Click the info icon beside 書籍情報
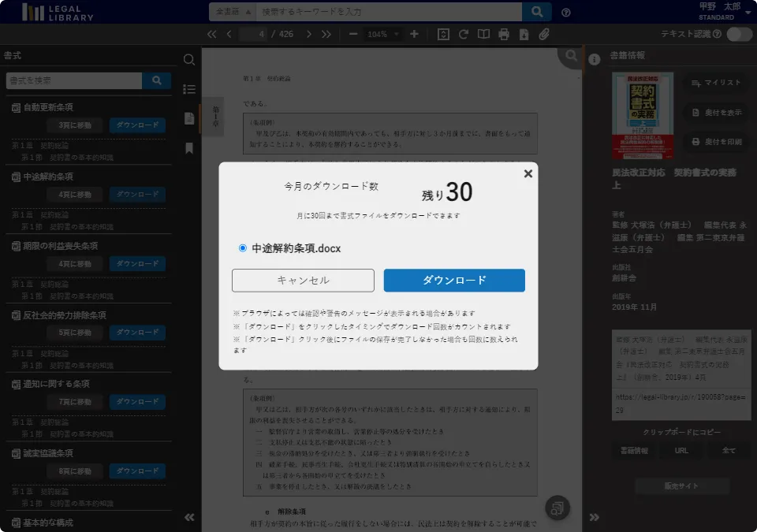Viewport: 757px width, 532px height. [595, 59]
